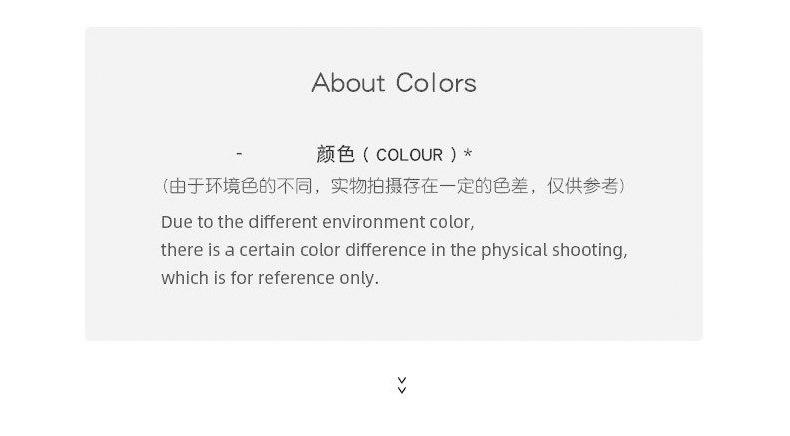790x436 pixels.
Task: Click the line starting there is a certain
Action: click(x=394, y=251)
